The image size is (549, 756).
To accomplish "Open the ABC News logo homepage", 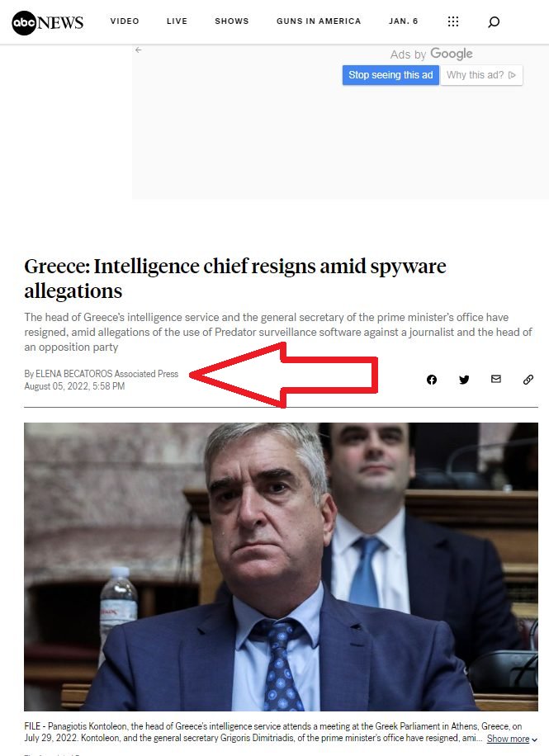I will [x=47, y=22].
